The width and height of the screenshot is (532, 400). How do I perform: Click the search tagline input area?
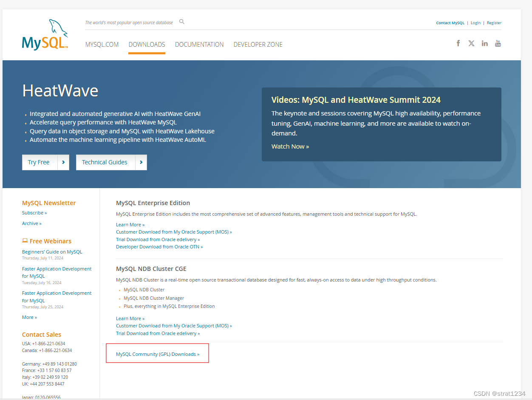click(129, 23)
